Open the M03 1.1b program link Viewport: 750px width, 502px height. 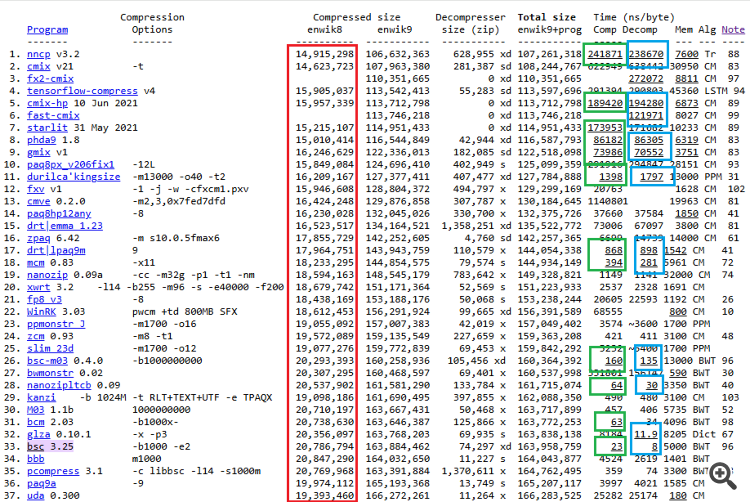click(35, 410)
